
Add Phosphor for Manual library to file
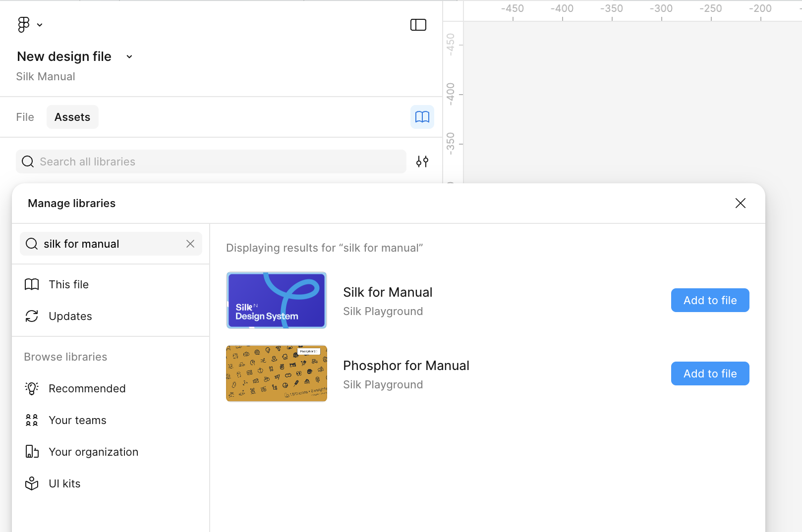click(x=710, y=373)
